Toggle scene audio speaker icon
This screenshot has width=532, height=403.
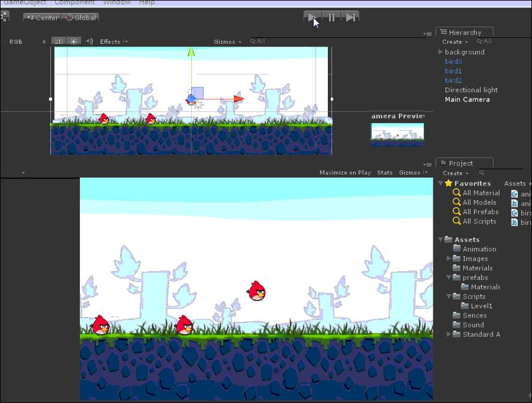89,41
